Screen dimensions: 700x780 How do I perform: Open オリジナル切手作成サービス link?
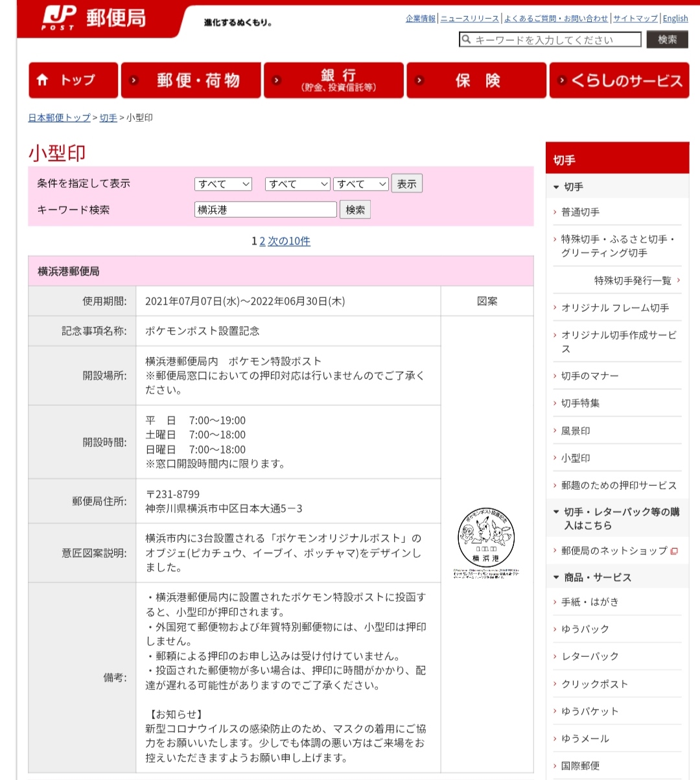(x=618, y=341)
